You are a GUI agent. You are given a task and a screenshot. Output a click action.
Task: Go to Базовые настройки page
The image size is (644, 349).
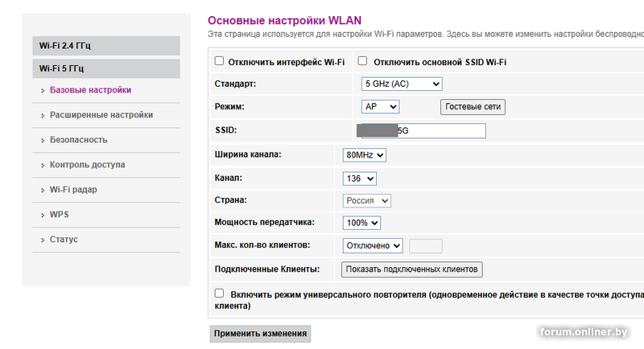90,90
